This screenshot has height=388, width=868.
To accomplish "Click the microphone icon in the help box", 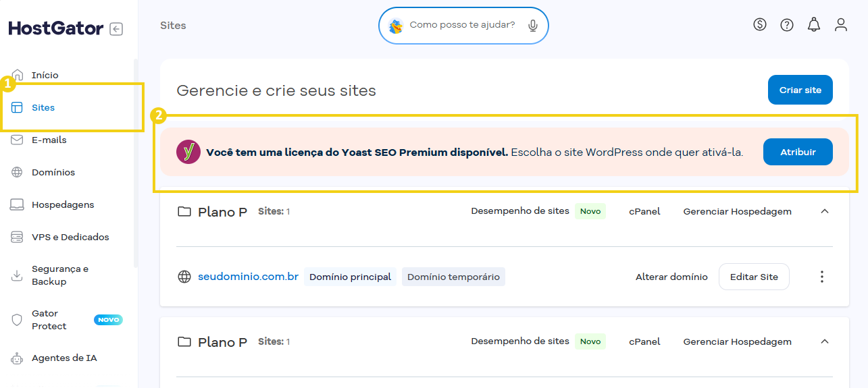I will pos(533,26).
